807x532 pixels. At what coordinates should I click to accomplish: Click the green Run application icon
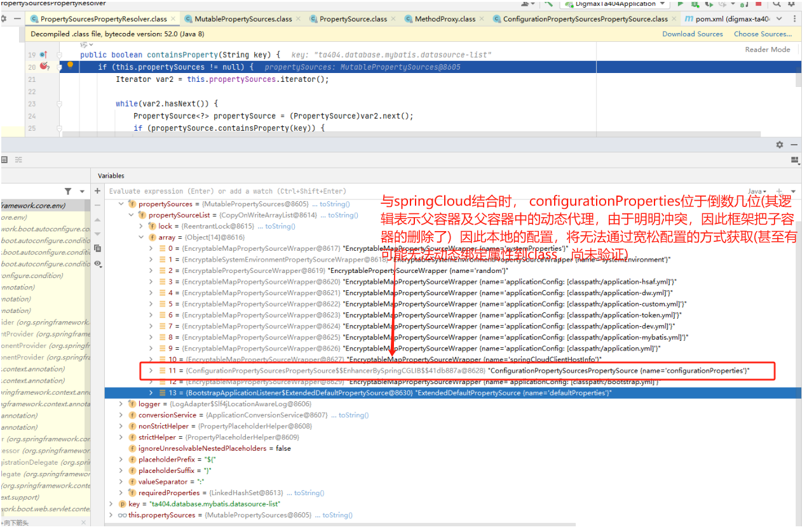click(681, 4)
